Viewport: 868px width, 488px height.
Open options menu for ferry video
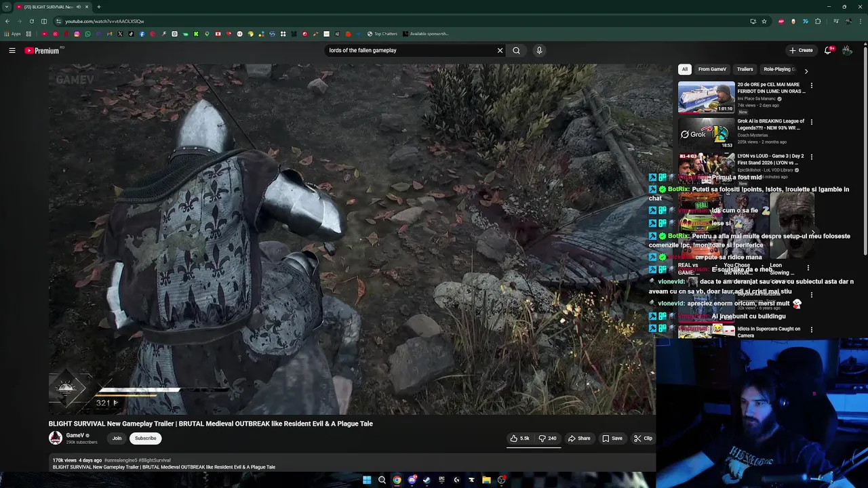(812, 86)
